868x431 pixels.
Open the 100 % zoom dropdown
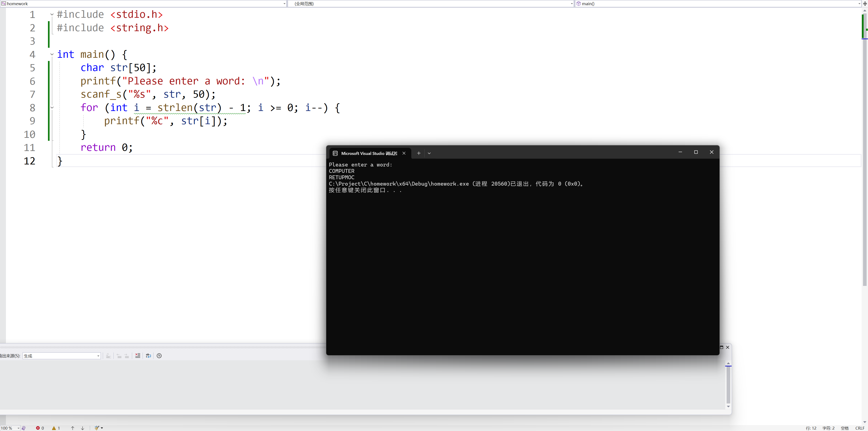click(19, 428)
